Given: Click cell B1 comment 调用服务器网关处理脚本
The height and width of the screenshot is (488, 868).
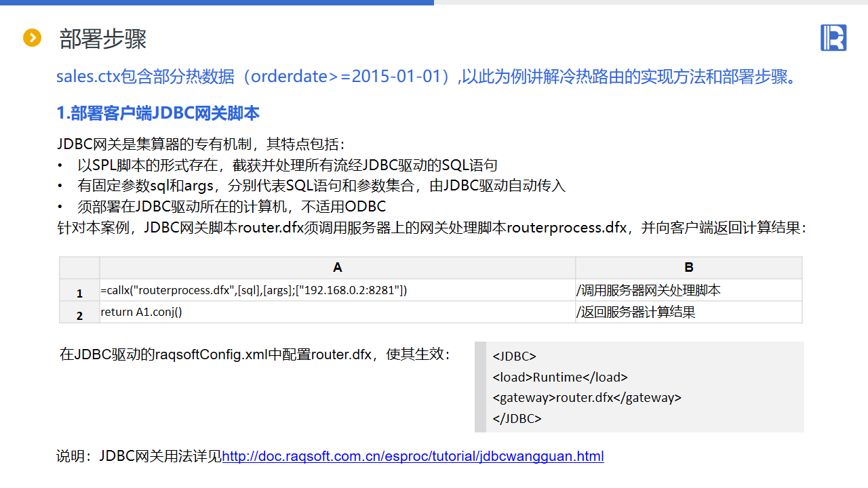Looking at the screenshot, I should (x=689, y=290).
